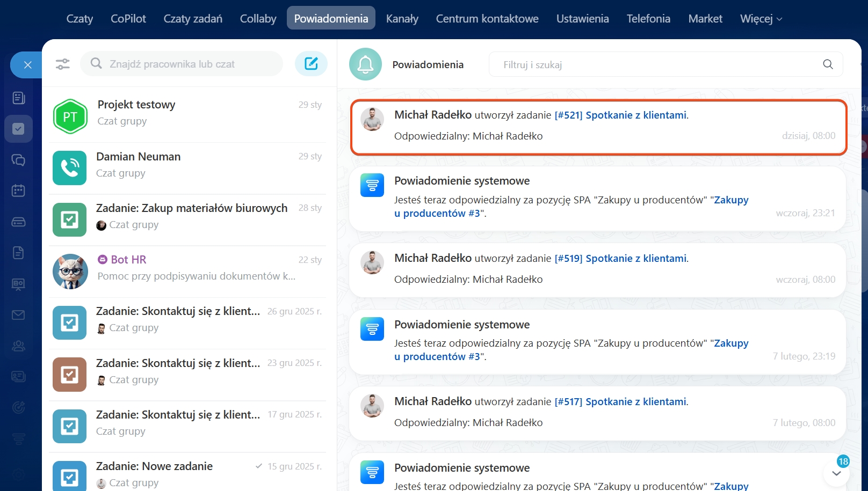Click the Filtruj i szukaj input field
The image size is (868, 491).
click(655, 64)
